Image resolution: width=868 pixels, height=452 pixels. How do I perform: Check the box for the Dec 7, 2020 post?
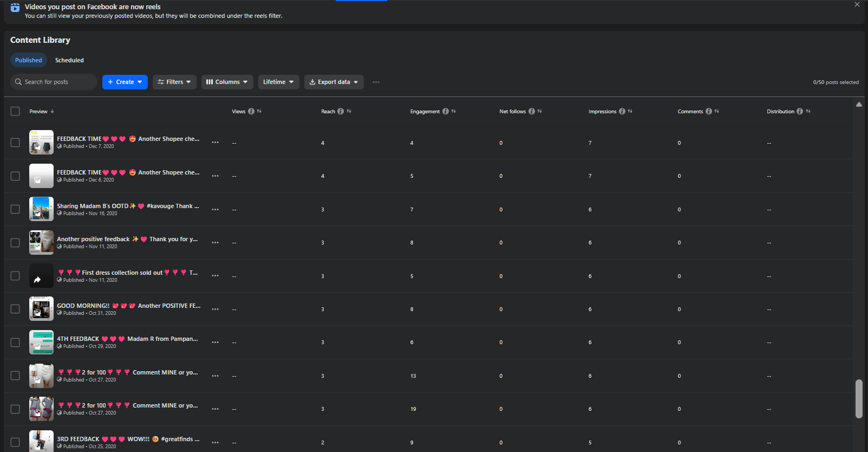tap(15, 143)
